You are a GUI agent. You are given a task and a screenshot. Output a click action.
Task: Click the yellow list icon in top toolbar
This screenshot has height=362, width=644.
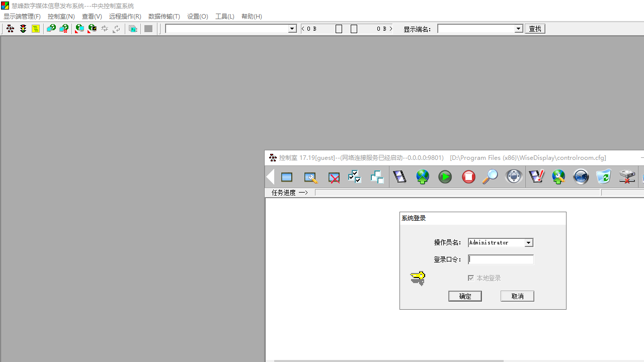pyautogui.click(x=36, y=29)
